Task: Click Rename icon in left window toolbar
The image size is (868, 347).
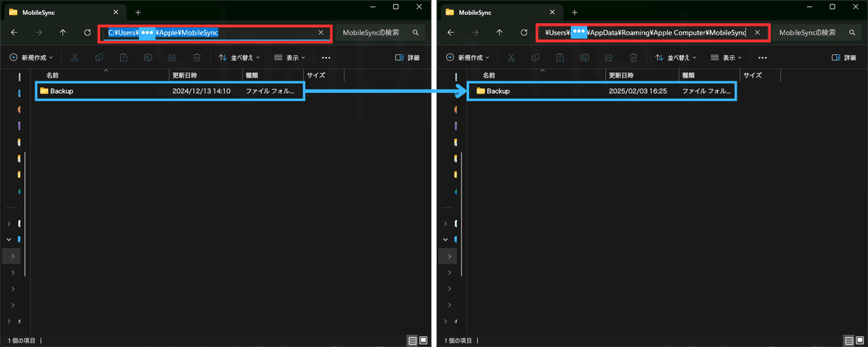Action: [x=148, y=58]
